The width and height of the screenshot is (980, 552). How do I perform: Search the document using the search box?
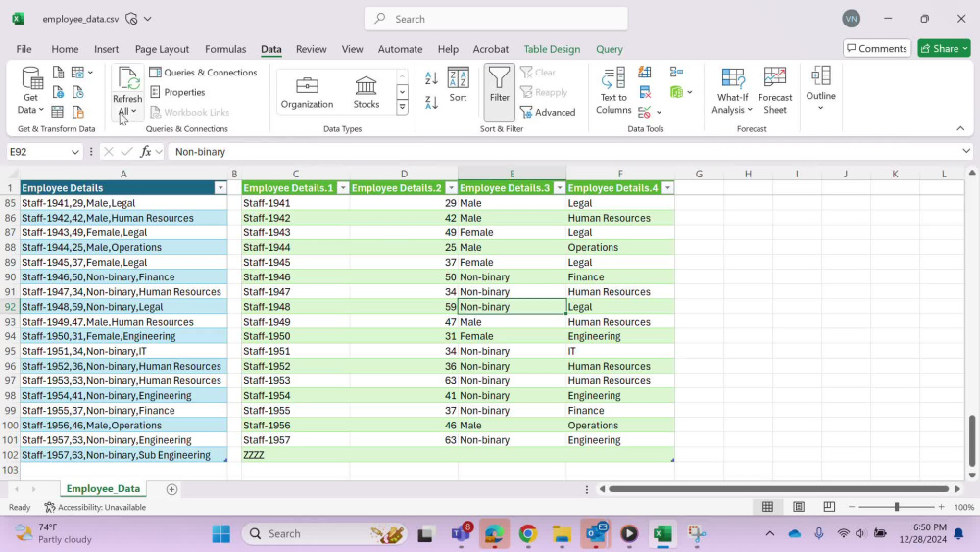click(x=496, y=19)
